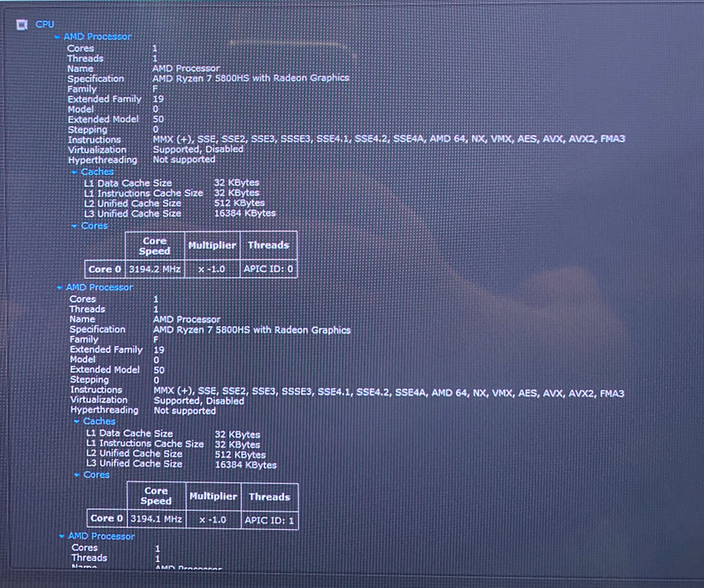Click first processor's L1 Data Cache Size label
Viewport: 704px width, 588px height.
(x=128, y=183)
